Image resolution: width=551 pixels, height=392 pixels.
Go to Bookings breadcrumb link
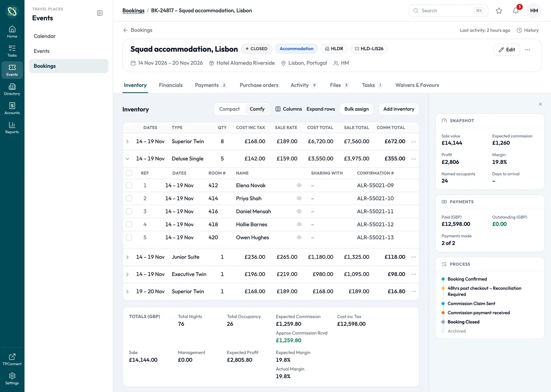[x=133, y=10]
